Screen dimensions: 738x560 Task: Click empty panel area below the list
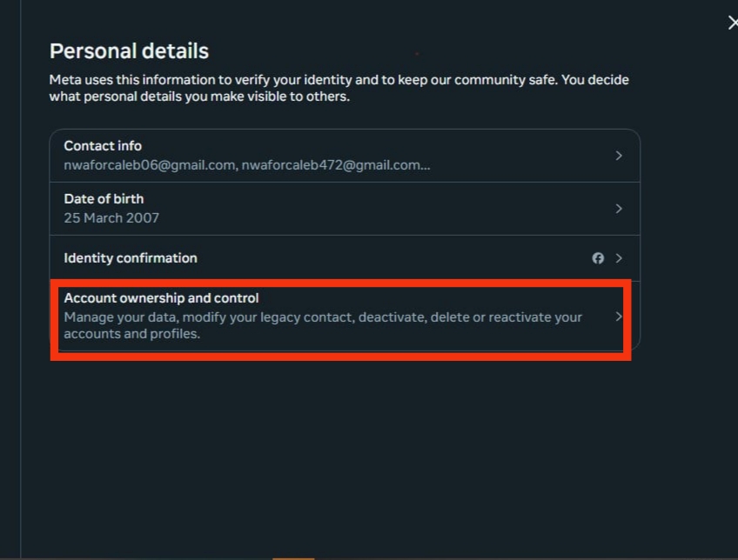(x=345, y=451)
